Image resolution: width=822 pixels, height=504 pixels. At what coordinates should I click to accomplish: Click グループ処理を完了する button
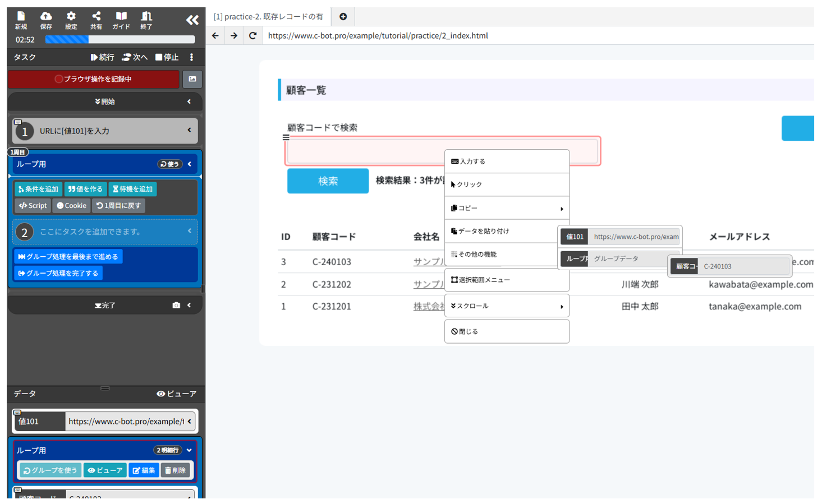(x=58, y=273)
